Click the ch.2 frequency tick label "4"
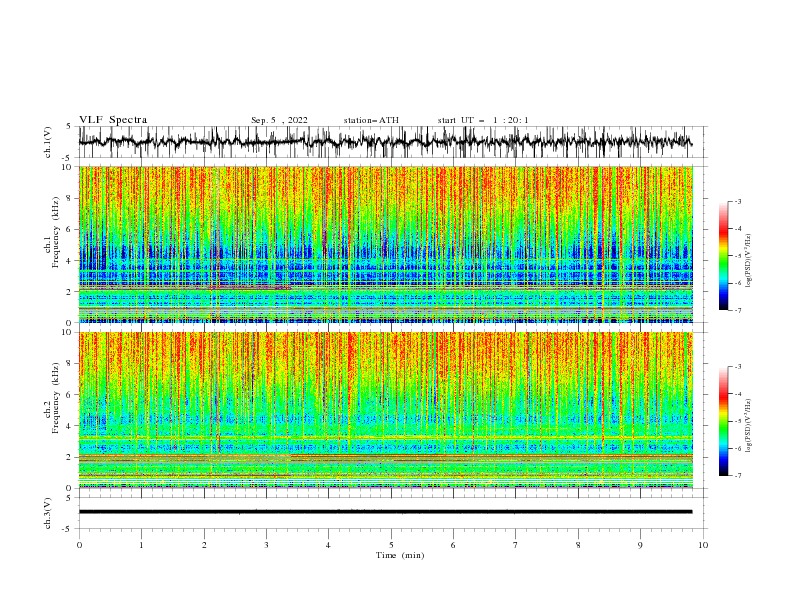792x612 pixels. pyautogui.click(x=69, y=426)
